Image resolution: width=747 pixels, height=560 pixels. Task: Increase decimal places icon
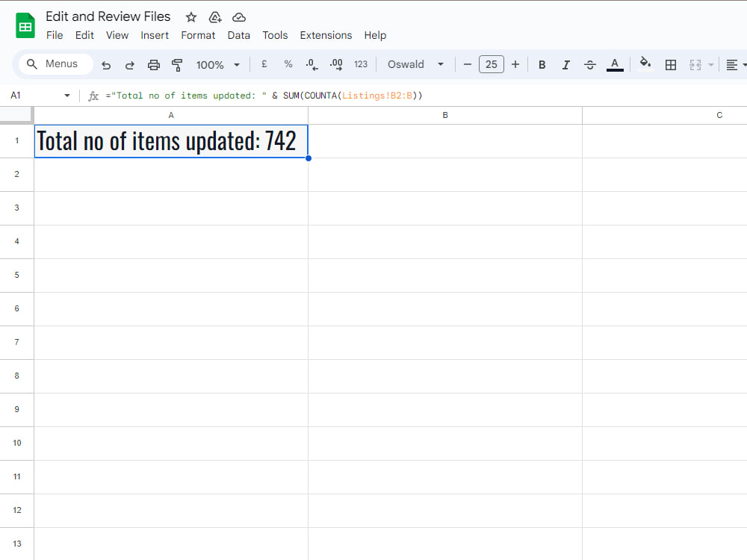336,64
